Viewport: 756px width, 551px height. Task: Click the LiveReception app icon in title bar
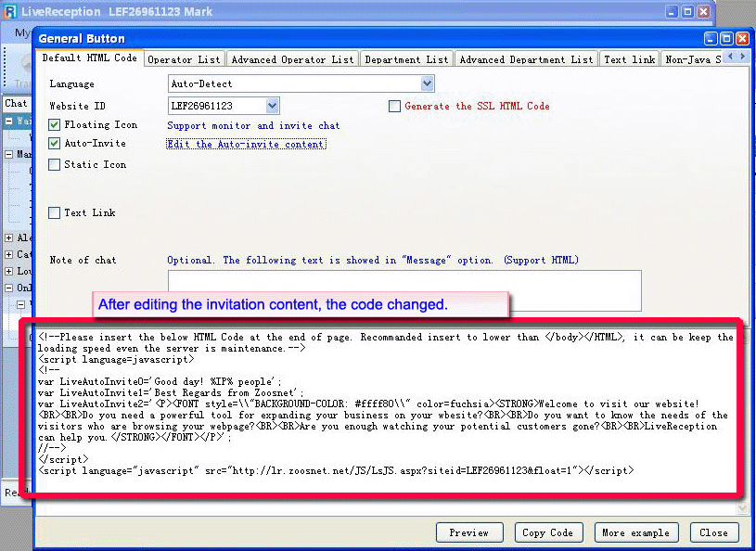tap(10, 11)
